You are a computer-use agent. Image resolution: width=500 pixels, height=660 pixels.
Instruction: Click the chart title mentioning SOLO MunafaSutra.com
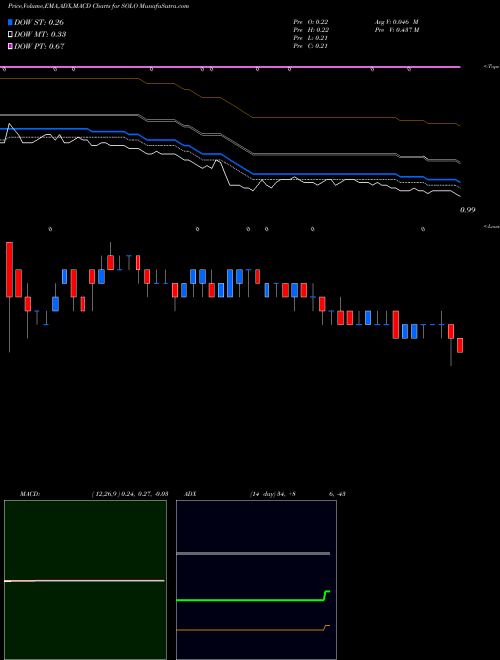click(98, 6)
